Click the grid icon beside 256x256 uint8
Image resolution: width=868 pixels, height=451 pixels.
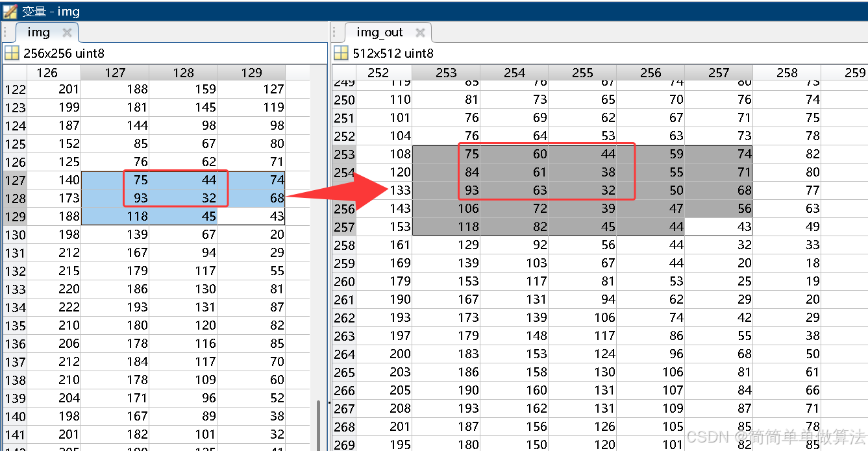tap(12, 53)
